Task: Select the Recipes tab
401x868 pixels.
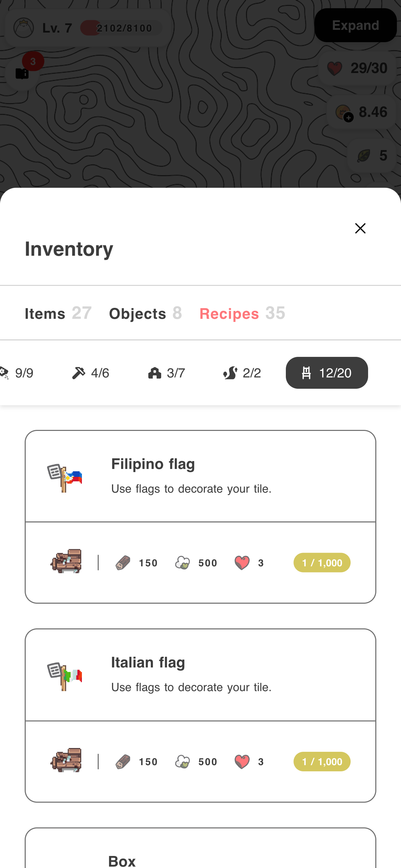Action: click(x=242, y=313)
